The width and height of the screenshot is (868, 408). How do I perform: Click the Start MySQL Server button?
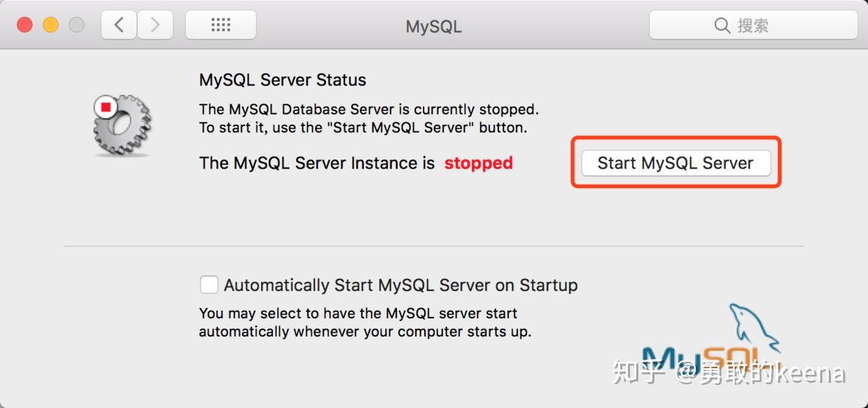tap(674, 163)
